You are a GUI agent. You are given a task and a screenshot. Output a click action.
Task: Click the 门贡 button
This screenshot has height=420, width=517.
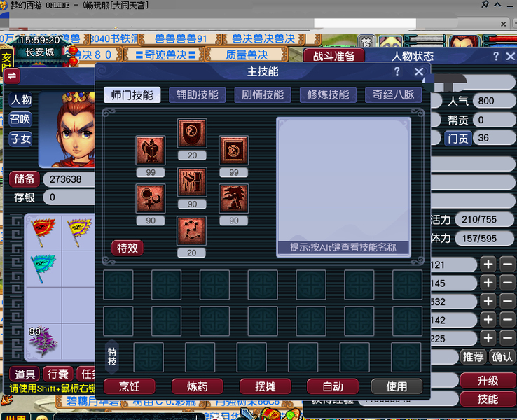458,138
